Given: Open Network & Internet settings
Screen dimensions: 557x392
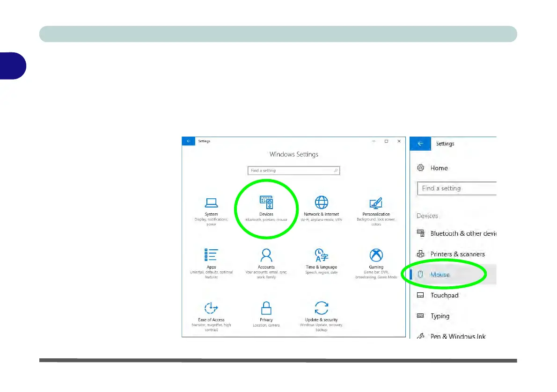Looking at the screenshot, I should point(322,209).
